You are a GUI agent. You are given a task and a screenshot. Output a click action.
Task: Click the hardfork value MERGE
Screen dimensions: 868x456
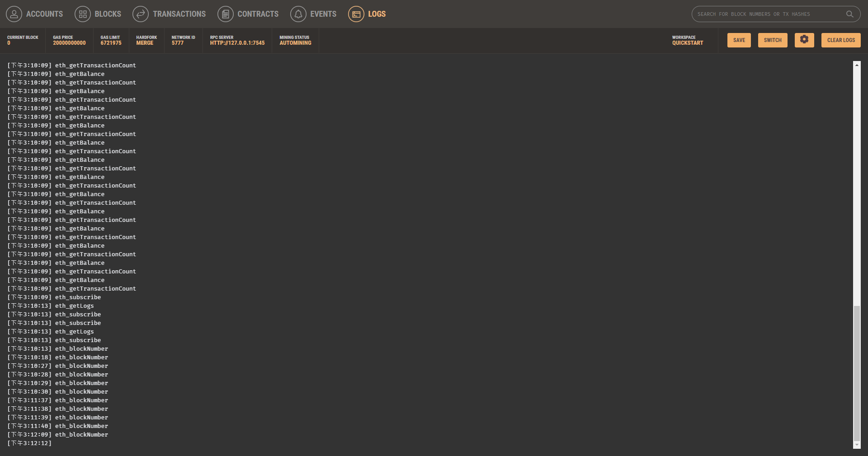pos(145,43)
